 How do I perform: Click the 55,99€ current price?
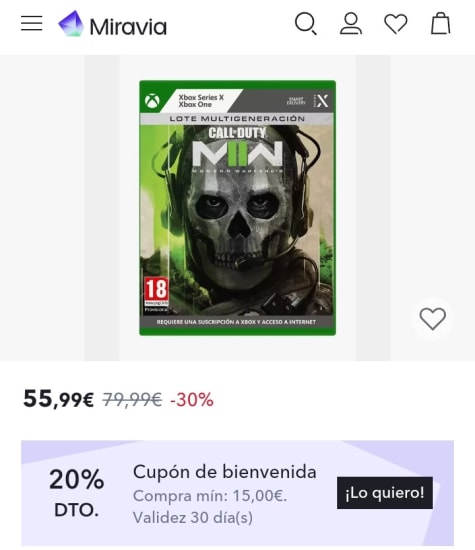(59, 399)
